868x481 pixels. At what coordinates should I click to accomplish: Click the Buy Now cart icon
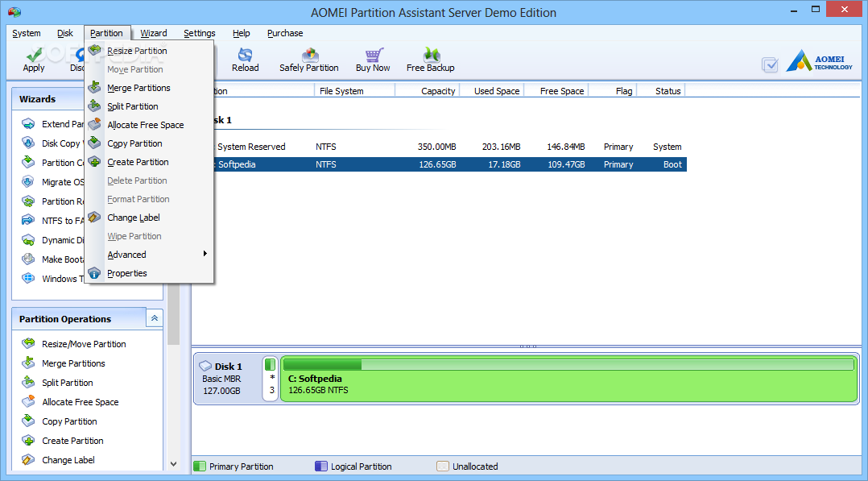[374, 55]
